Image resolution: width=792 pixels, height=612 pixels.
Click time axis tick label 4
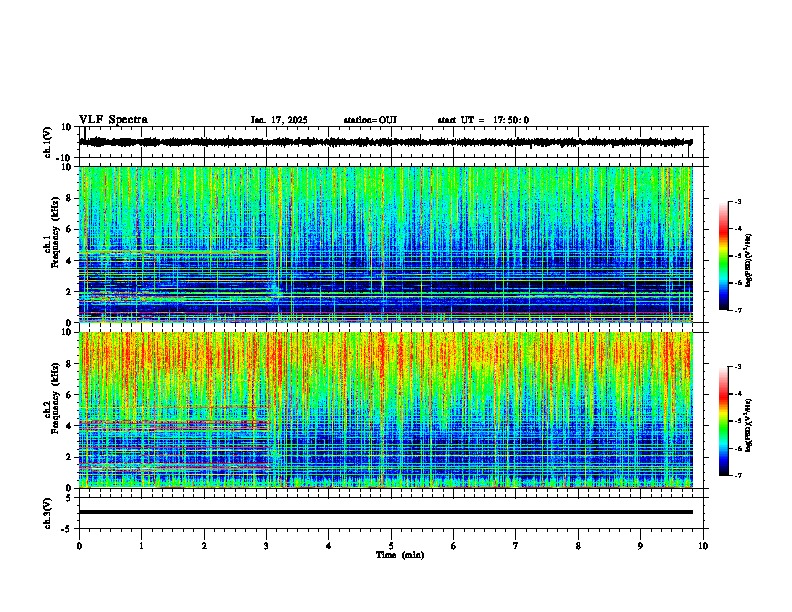(x=329, y=546)
